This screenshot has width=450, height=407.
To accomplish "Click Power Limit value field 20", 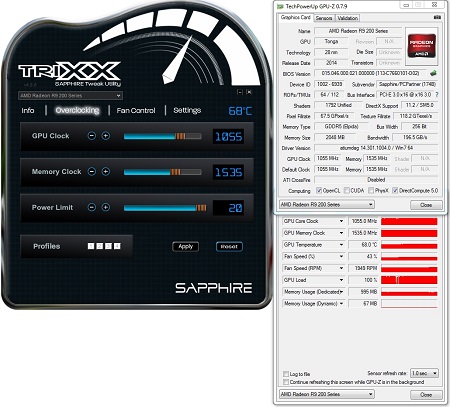I will 228,208.
